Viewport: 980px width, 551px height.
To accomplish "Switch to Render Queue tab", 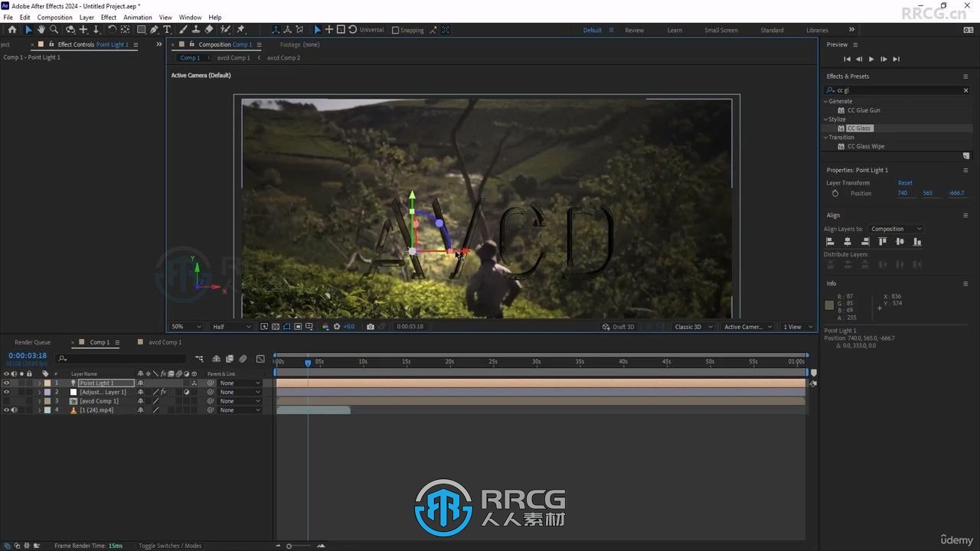I will pyautogui.click(x=32, y=342).
